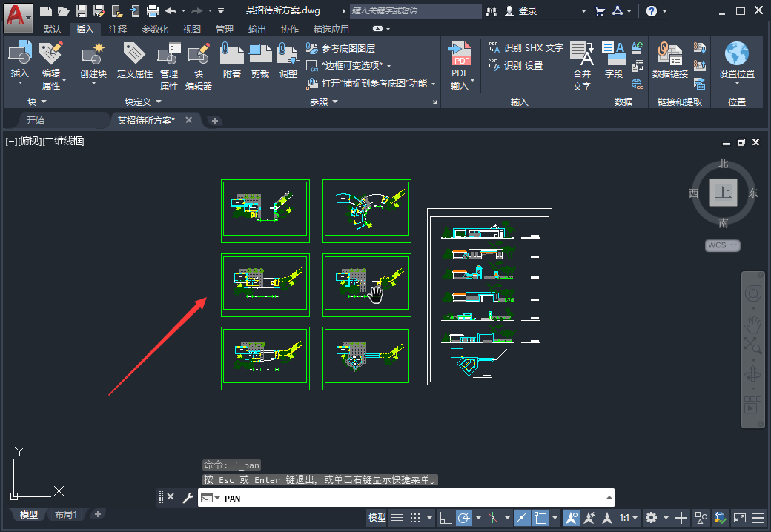Toggle snap mode dotted grid in status bar
771x532 pixels.
pyautogui.click(x=415, y=517)
